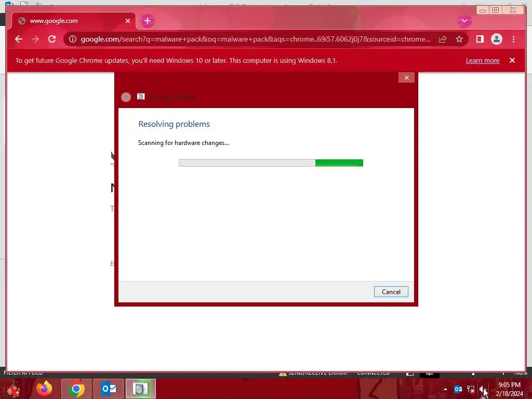
Task: Close the troubleshooter dialog
Action: pos(406,78)
